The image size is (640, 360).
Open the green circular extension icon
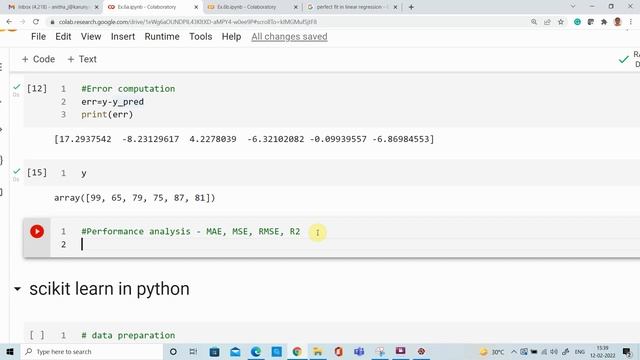pyautogui.click(x=577, y=22)
